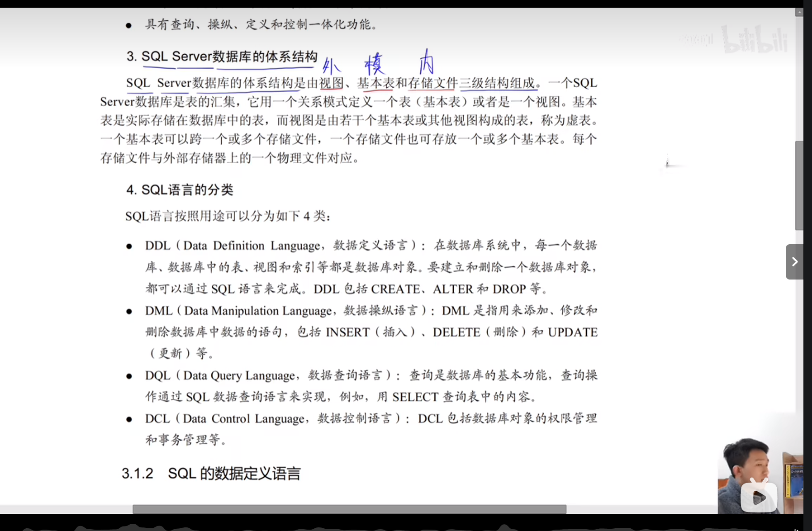Click the heading "4. SQL语言的分类"

point(180,190)
